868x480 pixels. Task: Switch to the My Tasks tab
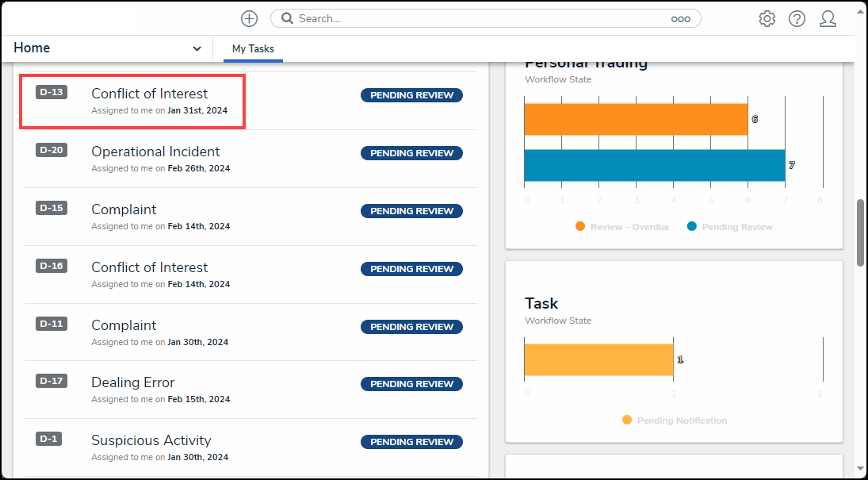click(253, 48)
